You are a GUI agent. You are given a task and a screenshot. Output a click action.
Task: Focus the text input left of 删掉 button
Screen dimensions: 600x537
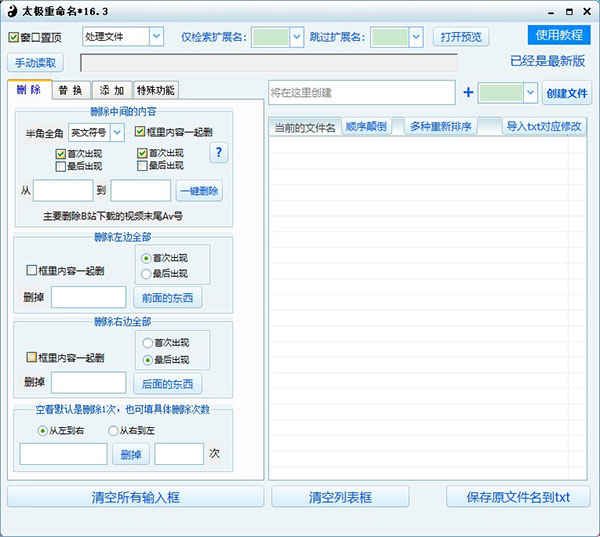coord(64,454)
